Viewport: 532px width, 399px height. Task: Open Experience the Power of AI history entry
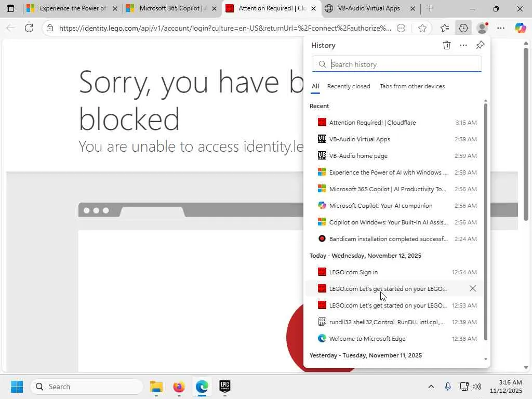coord(394,172)
